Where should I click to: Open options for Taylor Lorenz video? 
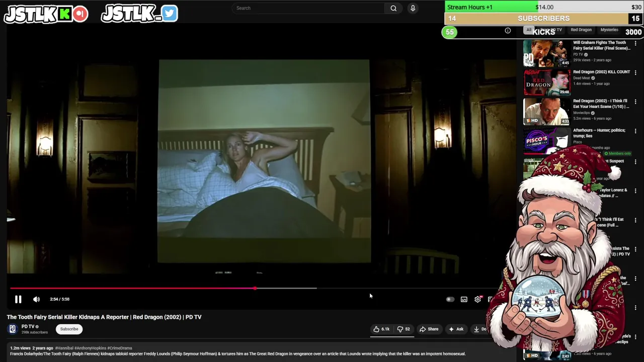pyautogui.click(x=635, y=191)
